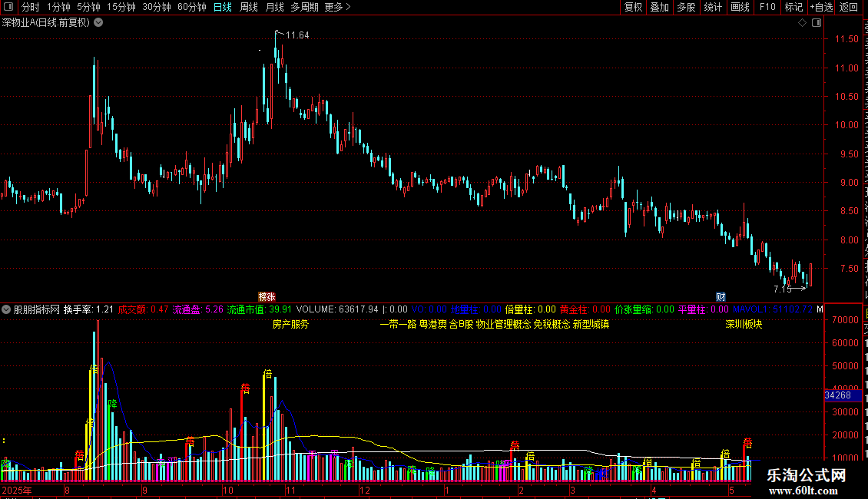This screenshot has height=499, width=868.
Task: Switch to 30分钟 period
Action: coord(156,7)
